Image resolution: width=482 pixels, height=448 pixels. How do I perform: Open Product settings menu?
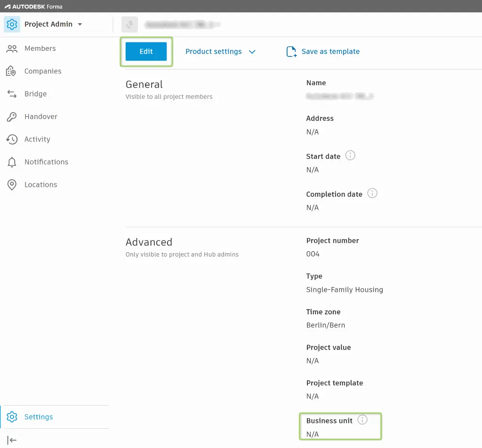[214, 52]
